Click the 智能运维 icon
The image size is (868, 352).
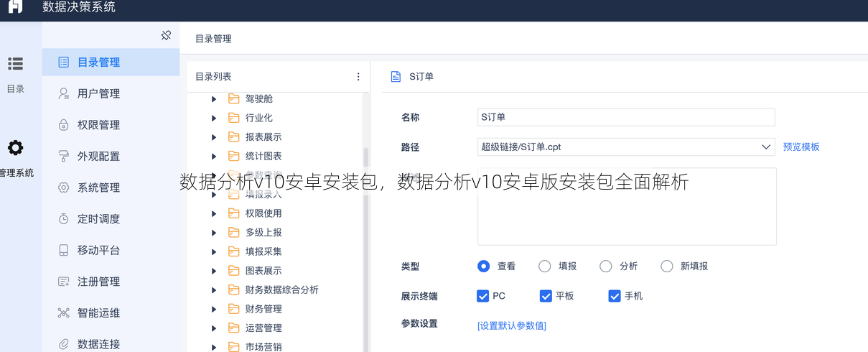click(x=63, y=313)
